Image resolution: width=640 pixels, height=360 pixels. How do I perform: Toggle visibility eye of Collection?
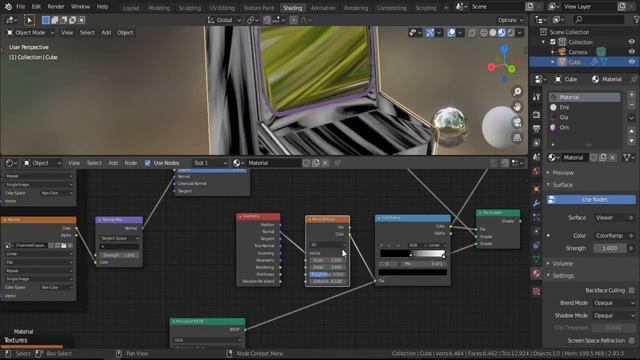coord(631,42)
